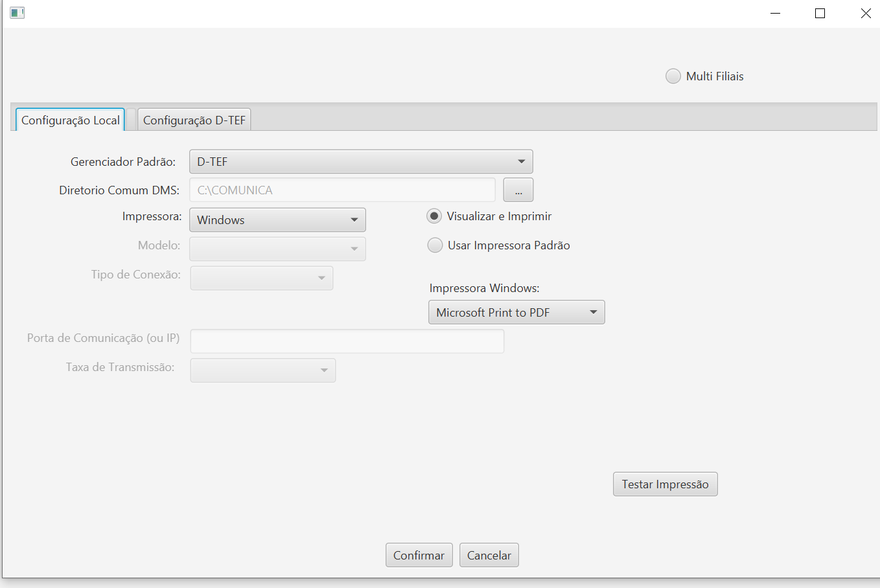This screenshot has width=880, height=588.
Task: Maximize the configuration window
Action: (820, 14)
